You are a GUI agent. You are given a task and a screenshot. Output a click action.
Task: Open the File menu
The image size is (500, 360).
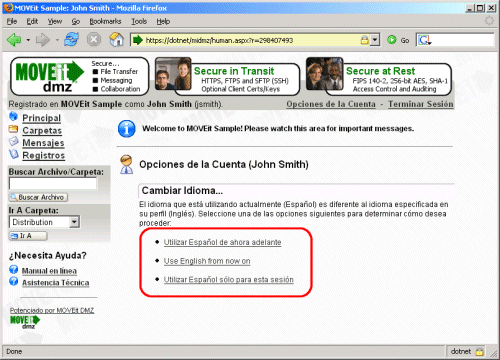coord(12,21)
